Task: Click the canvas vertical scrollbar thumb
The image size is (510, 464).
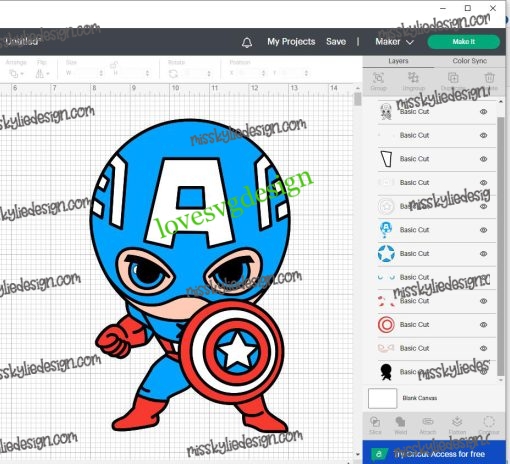Action: click(358, 99)
